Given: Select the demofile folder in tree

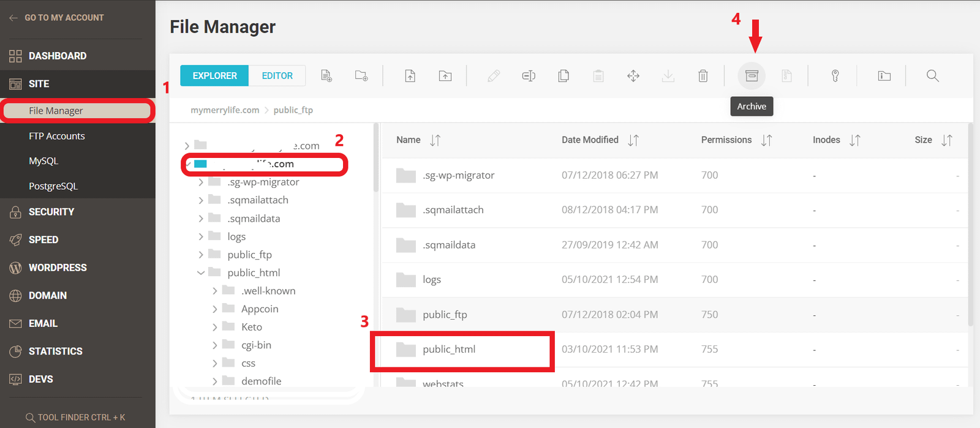Looking at the screenshot, I should (x=262, y=381).
